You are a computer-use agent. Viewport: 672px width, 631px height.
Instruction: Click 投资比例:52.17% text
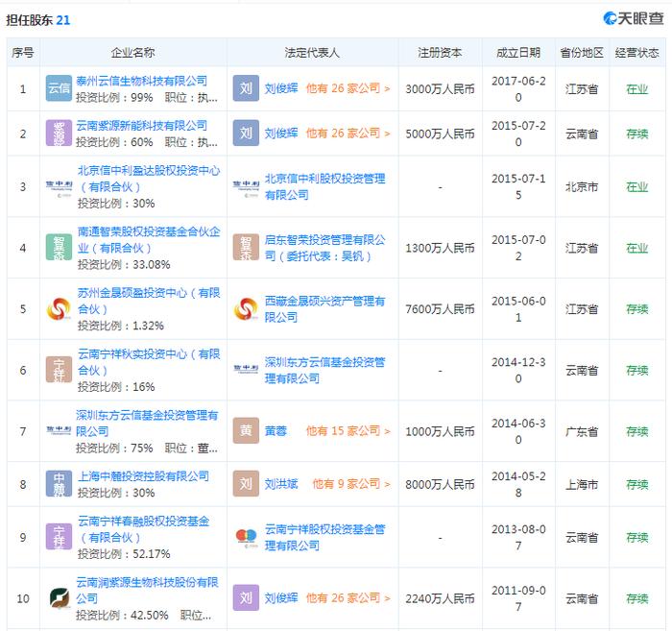click(124, 553)
